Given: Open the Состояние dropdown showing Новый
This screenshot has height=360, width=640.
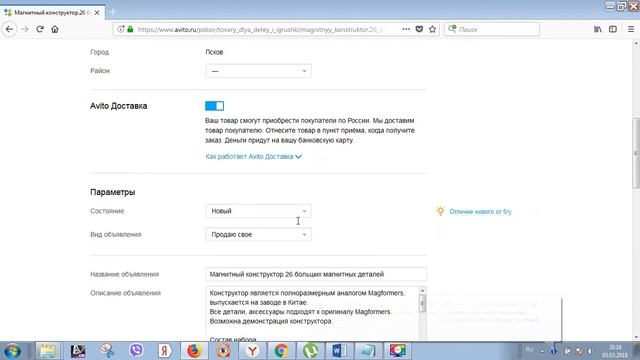Looking at the screenshot, I should pos(258,211).
